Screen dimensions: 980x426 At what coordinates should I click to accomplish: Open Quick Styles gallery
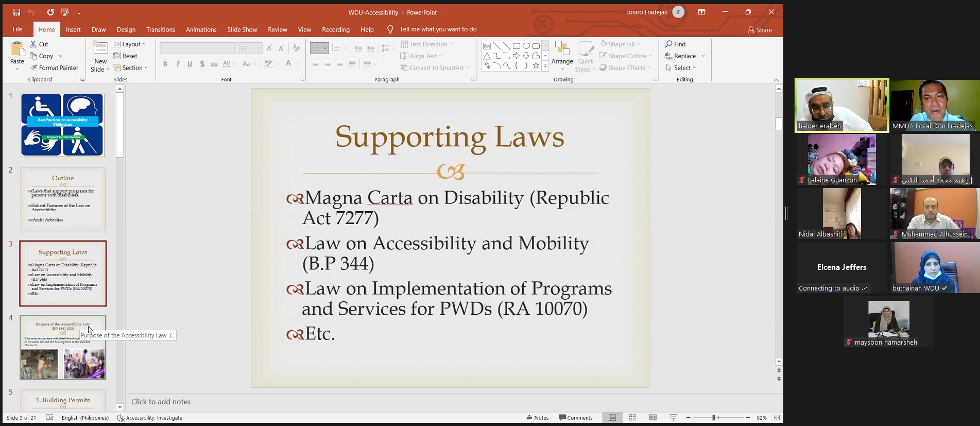coord(586,57)
